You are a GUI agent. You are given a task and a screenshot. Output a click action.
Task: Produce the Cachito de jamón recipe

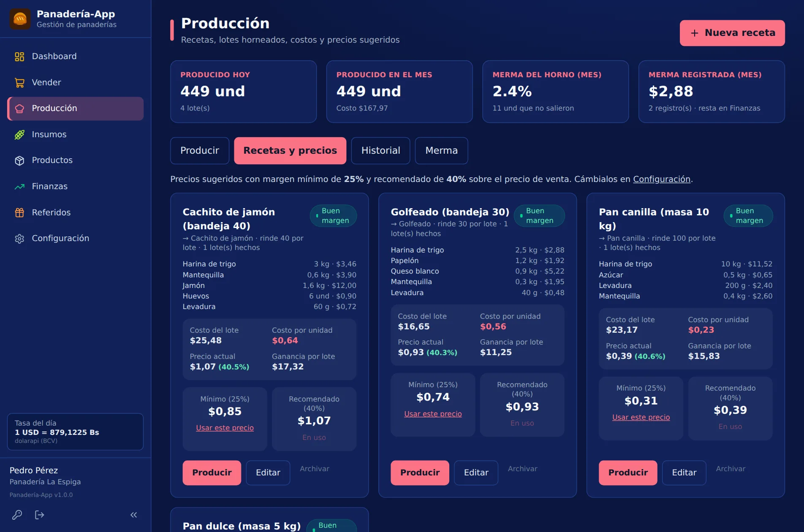click(212, 473)
